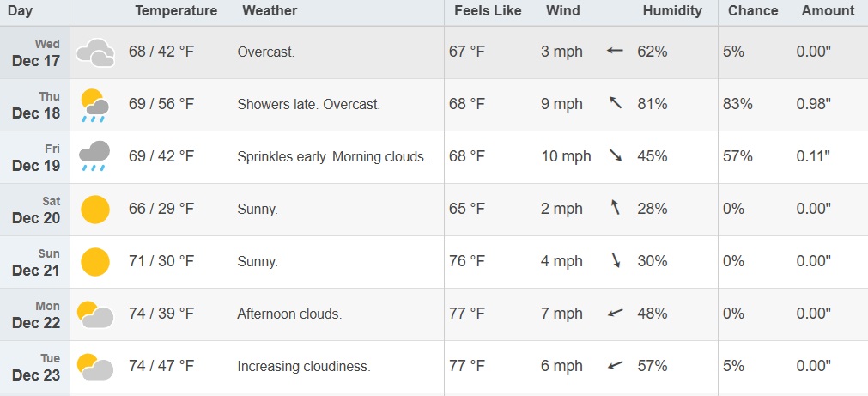This screenshot has height=396, width=868.
Task: Click the wind arrow for Dec 22
Action: click(615, 314)
